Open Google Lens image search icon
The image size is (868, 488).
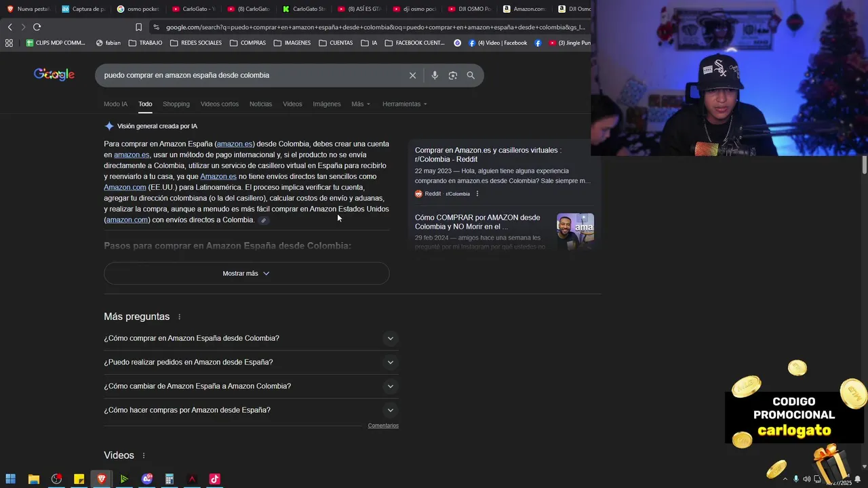pyautogui.click(x=453, y=75)
